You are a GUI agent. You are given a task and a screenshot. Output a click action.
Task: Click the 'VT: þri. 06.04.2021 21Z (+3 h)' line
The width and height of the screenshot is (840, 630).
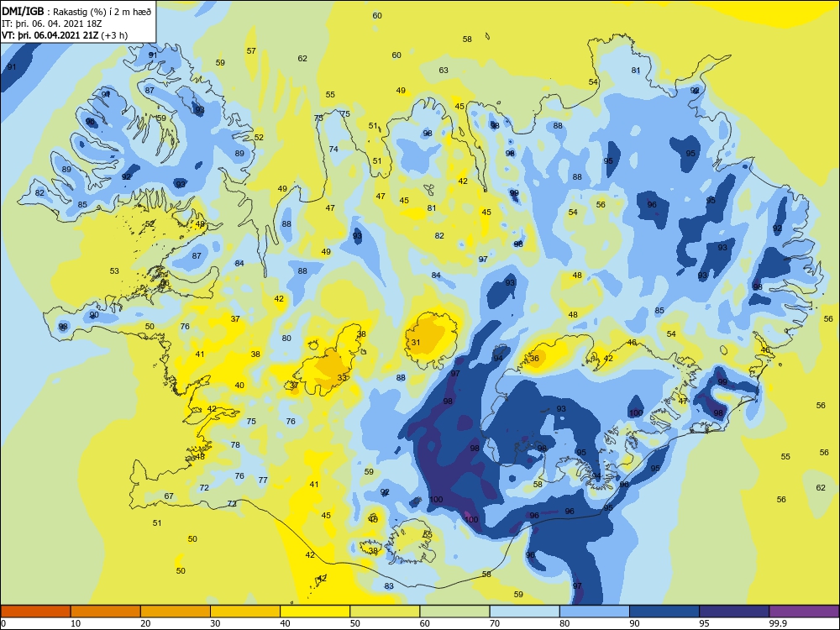pos(65,35)
